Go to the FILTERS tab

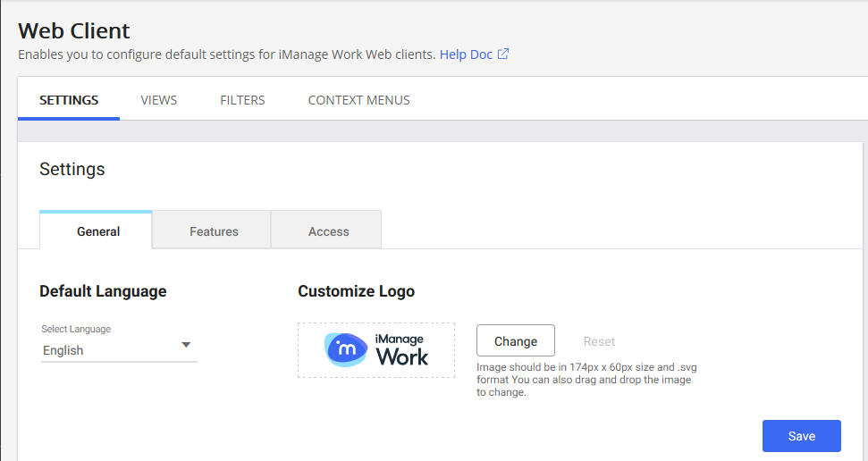click(242, 100)
